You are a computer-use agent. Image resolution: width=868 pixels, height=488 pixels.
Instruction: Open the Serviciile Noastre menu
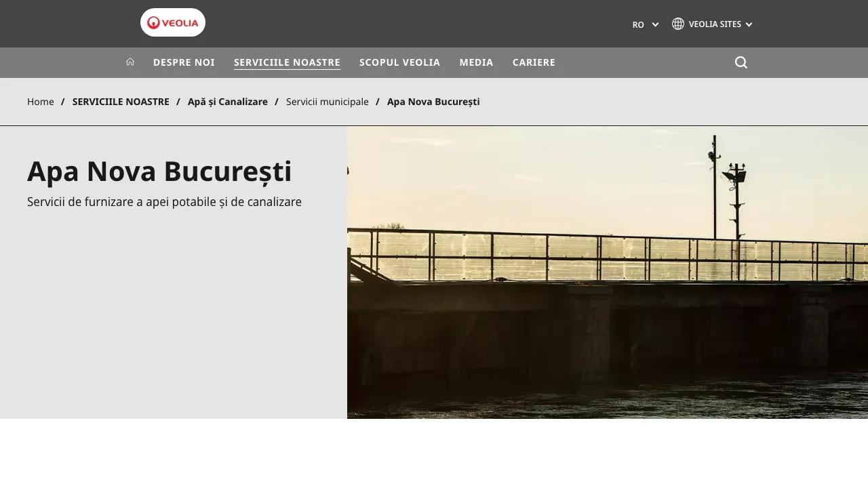(287, 62)
